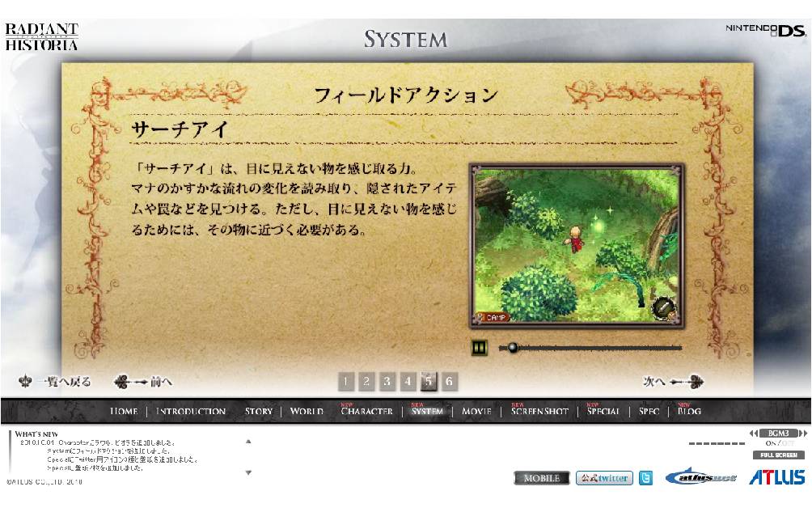Open Blog section

click(689, 411)
